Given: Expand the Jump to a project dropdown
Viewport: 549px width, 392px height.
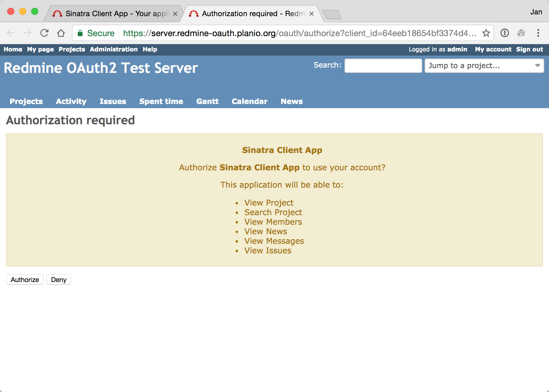Looking at the screenshot, I should coord(484,65).
